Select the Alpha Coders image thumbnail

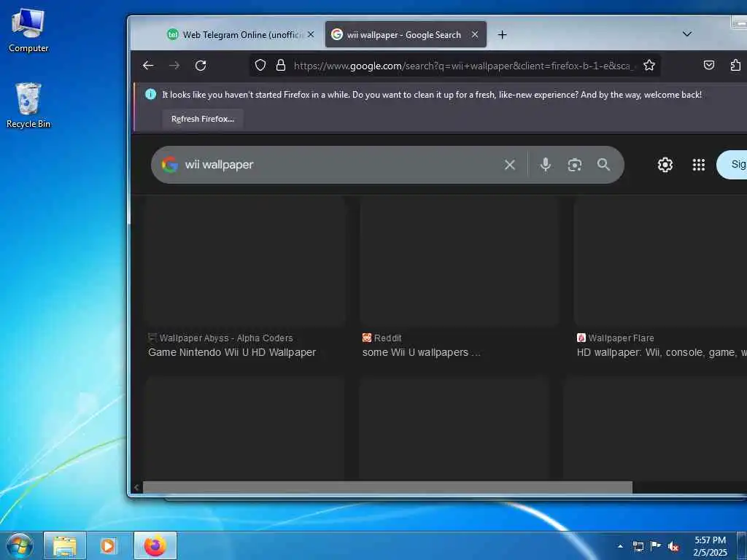(245, 262)
